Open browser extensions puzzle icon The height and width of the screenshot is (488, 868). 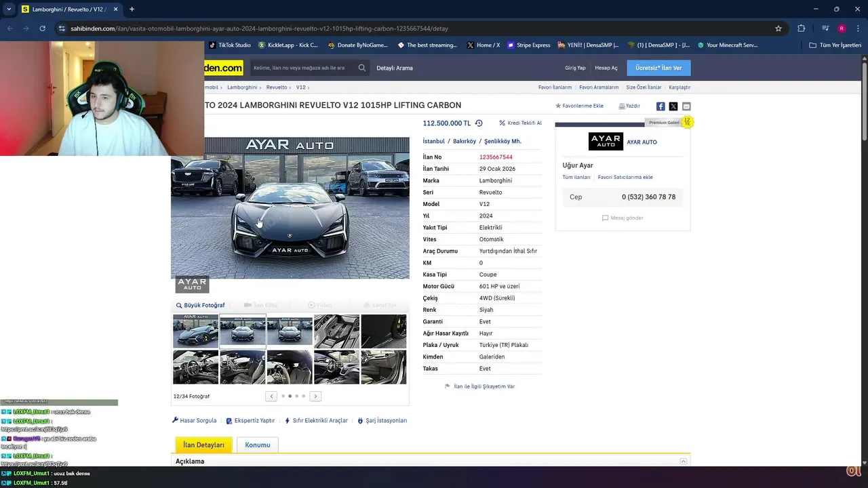[802, 28]
